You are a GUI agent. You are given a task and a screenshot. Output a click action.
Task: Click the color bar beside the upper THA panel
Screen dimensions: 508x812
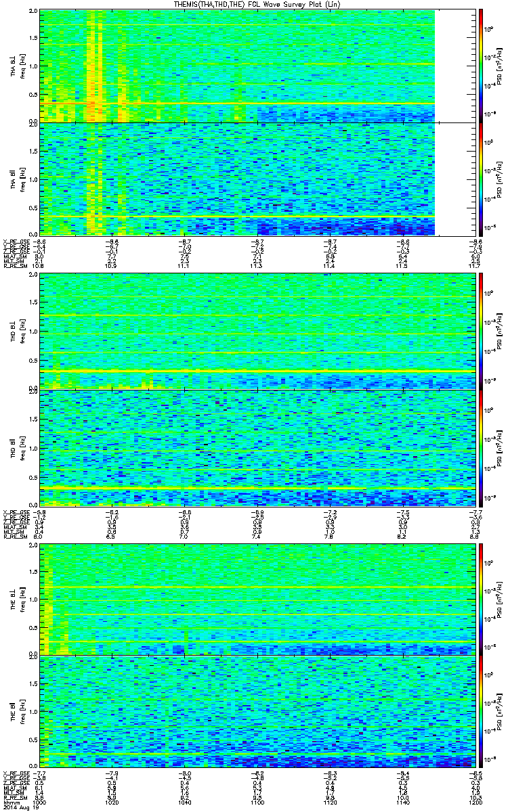[x=481, y=65]
